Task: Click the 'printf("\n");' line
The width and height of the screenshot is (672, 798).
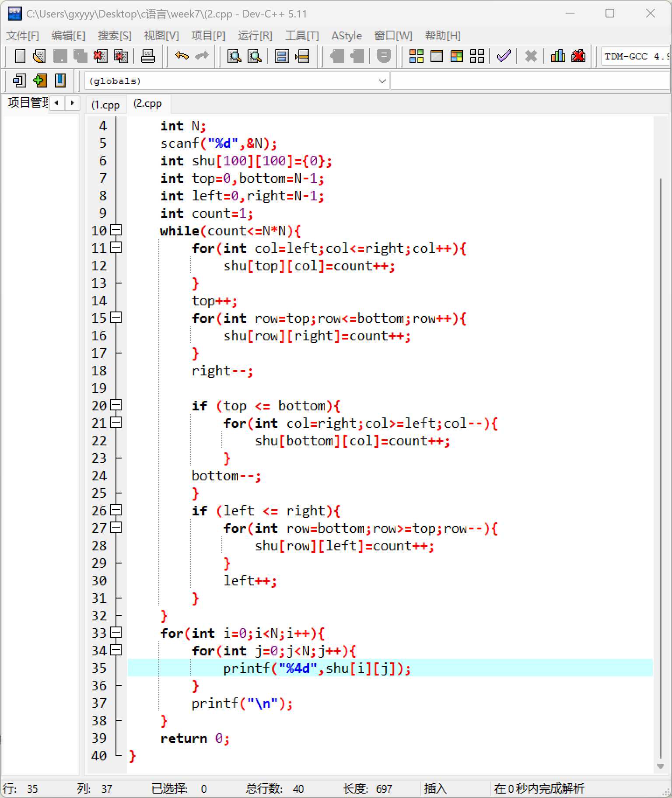Action: pyautogui.click(x=242, y=703)
